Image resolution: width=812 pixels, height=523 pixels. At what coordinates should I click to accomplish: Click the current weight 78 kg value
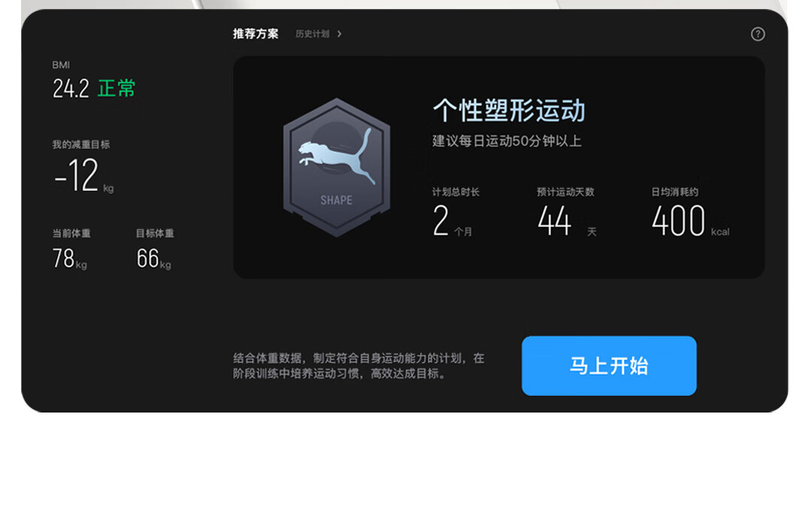[x=69, y=259]
